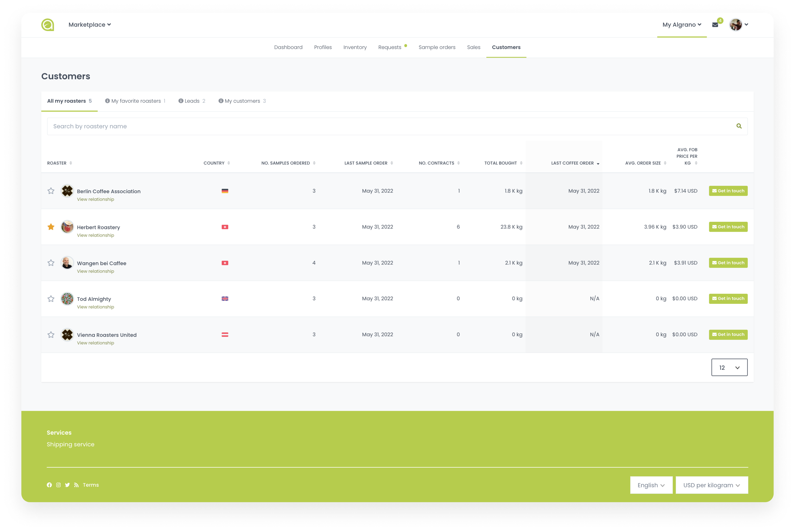Open the USD per kilogram dropdown
Screen dimensions: 795x532
(x=712, y=485)
